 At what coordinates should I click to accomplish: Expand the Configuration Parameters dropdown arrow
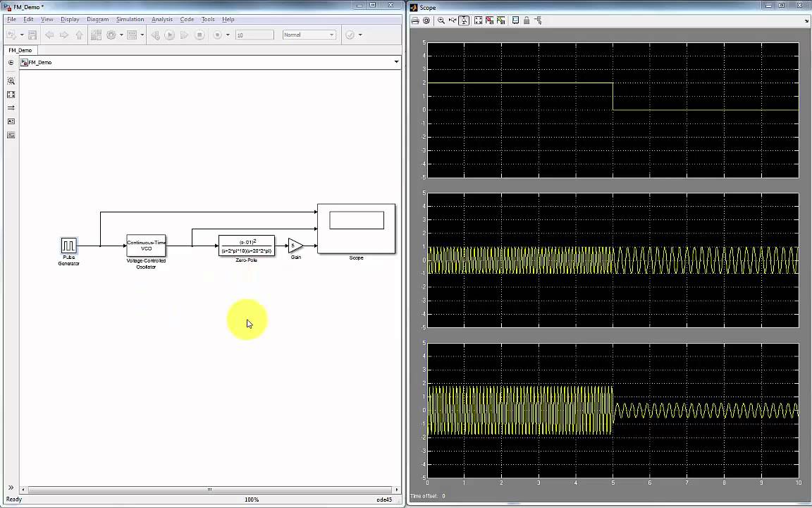[121, 35]
